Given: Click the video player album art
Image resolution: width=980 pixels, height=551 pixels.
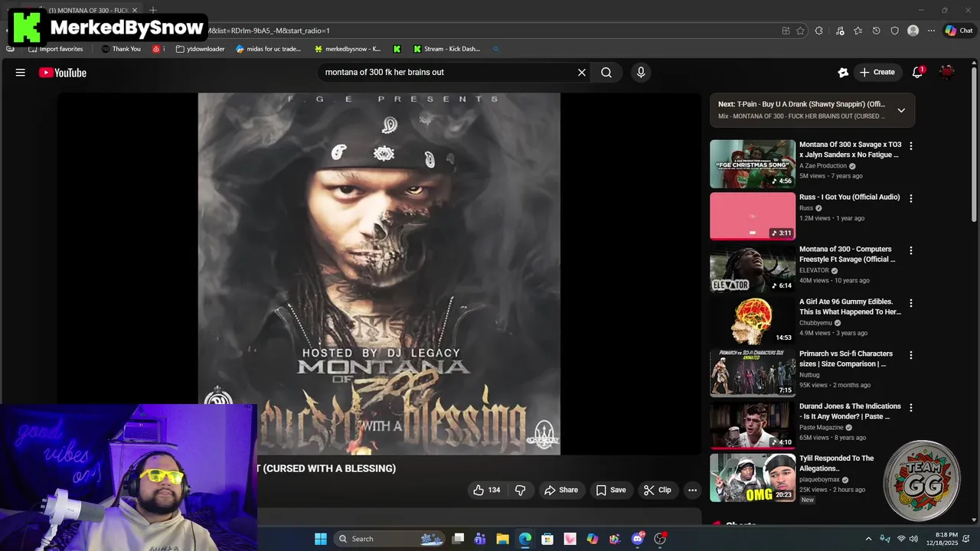Looking at the screenshot, I should (379, 274).
